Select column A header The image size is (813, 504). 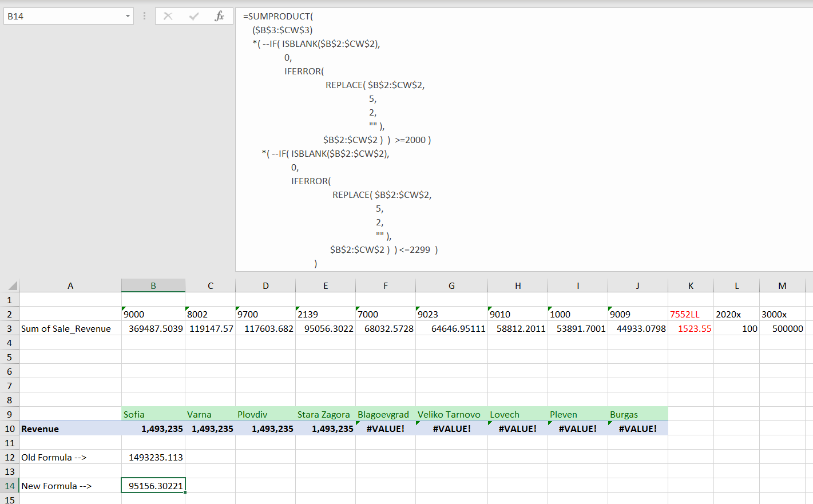(70, 285)
